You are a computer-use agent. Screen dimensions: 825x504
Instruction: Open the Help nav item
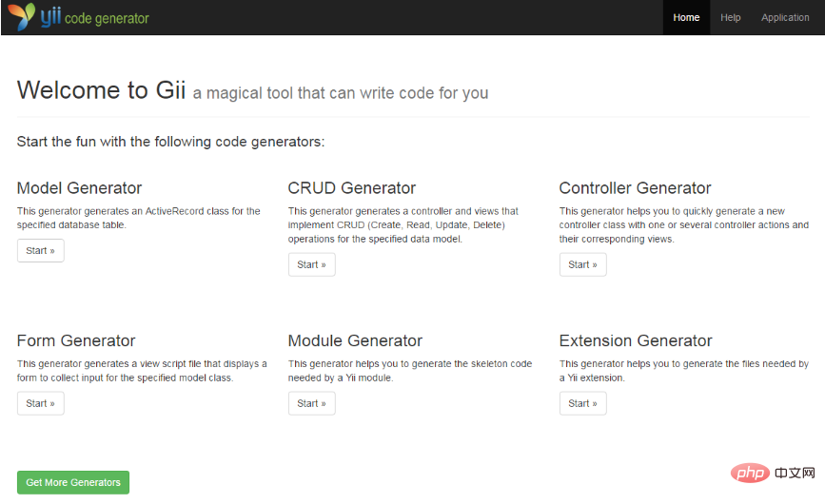pos(730,17)
